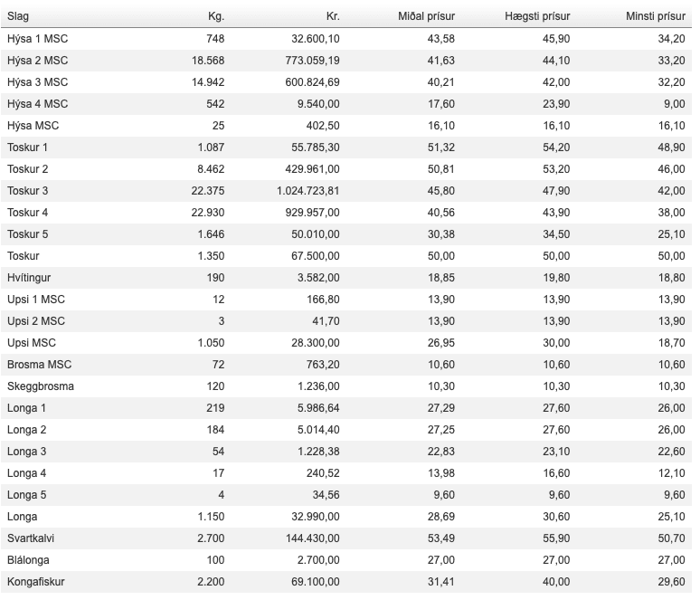Select the Skeggbrosma species cell
The width and height of the screenshot is (700, 600).
pyautogui.click(x=41, y=386)
